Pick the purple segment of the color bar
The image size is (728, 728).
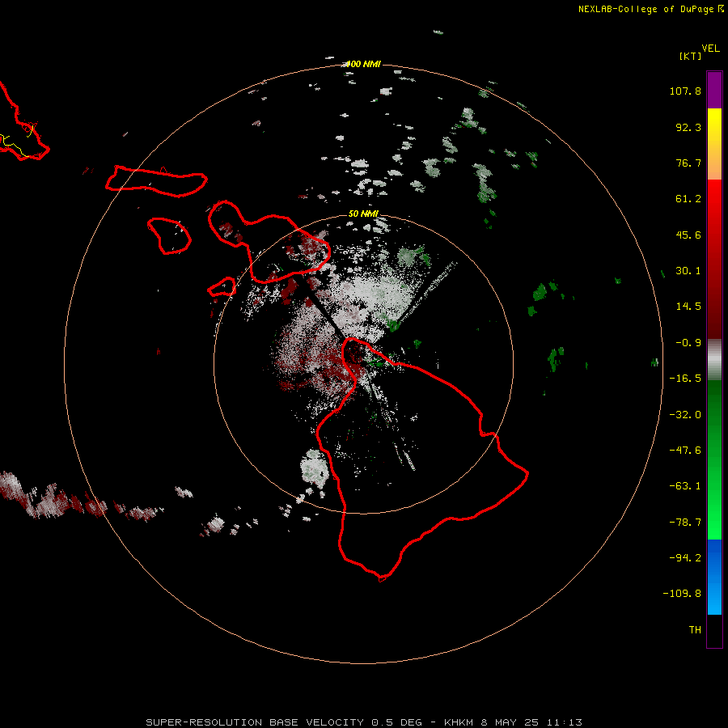point(714,90)
